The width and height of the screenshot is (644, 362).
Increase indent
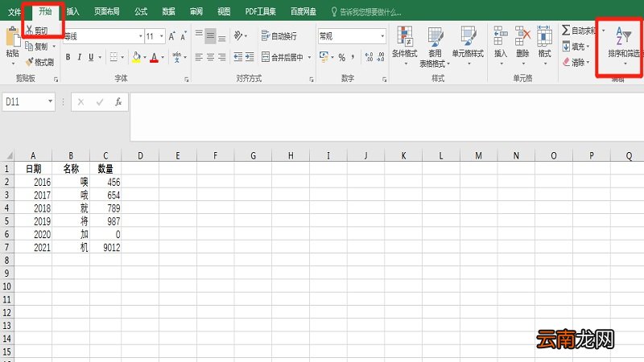tap(250, 57)
